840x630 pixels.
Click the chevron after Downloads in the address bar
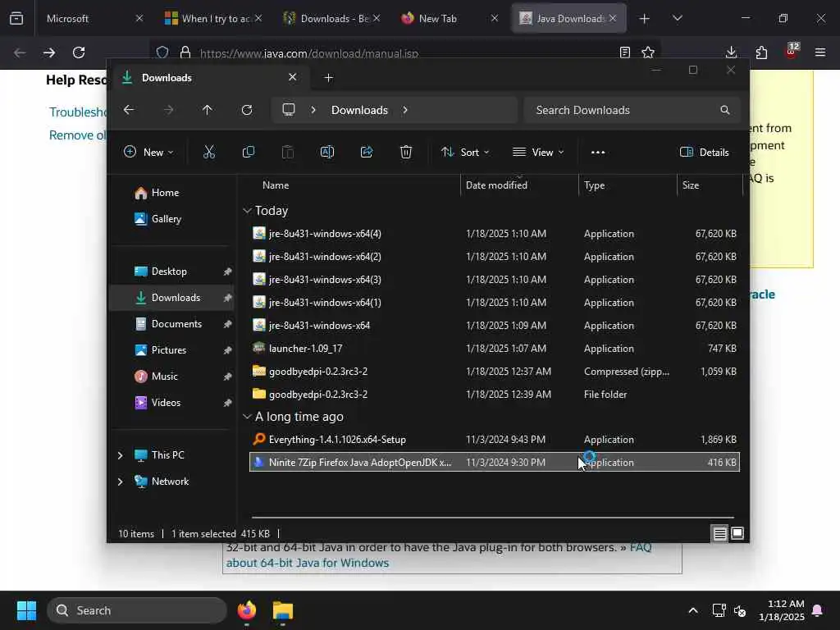[x=405, y=110]
